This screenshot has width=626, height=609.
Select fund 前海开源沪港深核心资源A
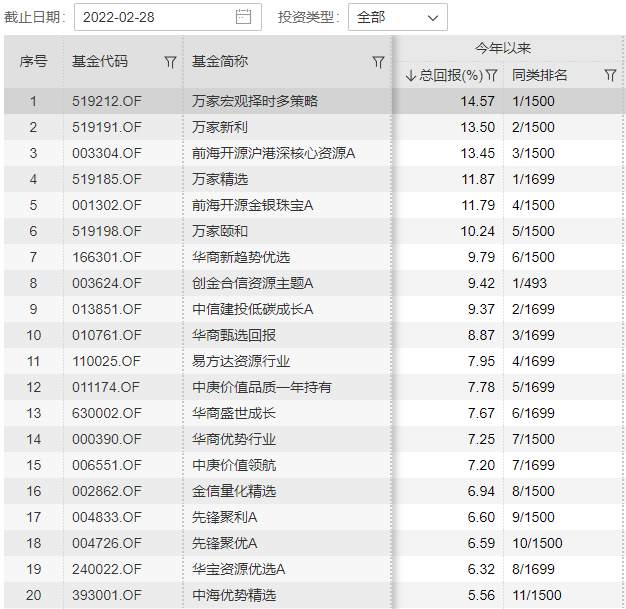pyautogui.click(x=273, y=153)
